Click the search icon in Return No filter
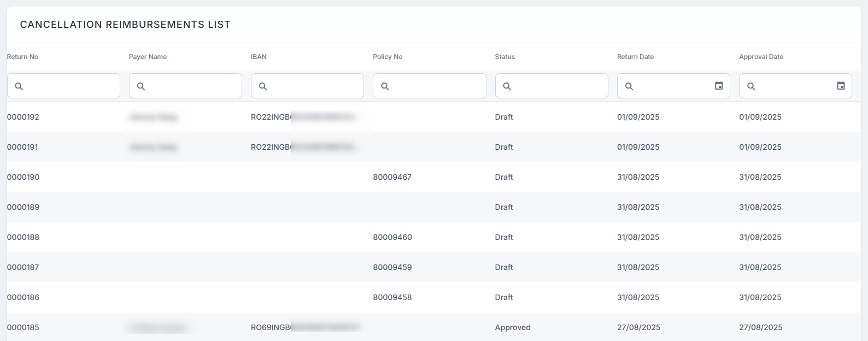The width and height of the screenshot is (868, 341). [x=19, y=86]
